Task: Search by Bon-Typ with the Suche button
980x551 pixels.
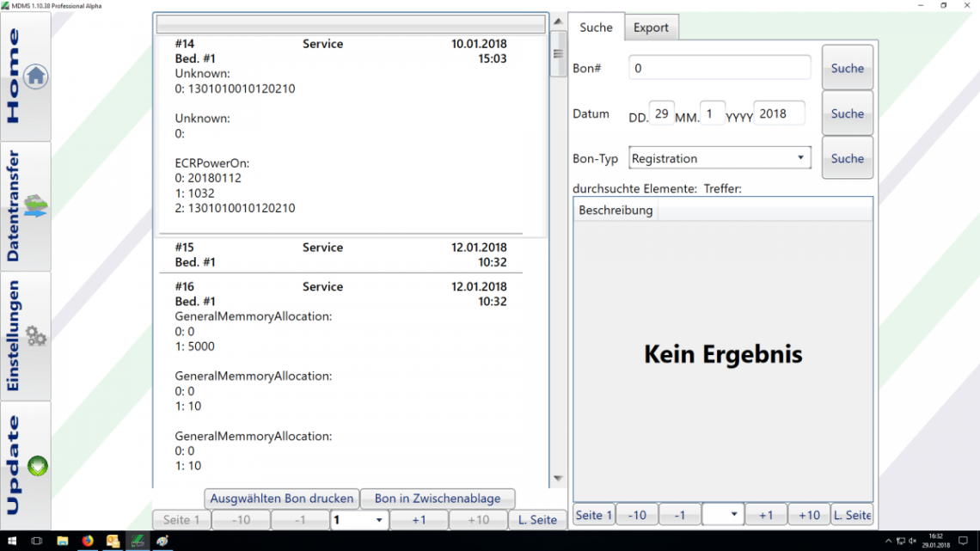Action: click(x=848, y=159)
